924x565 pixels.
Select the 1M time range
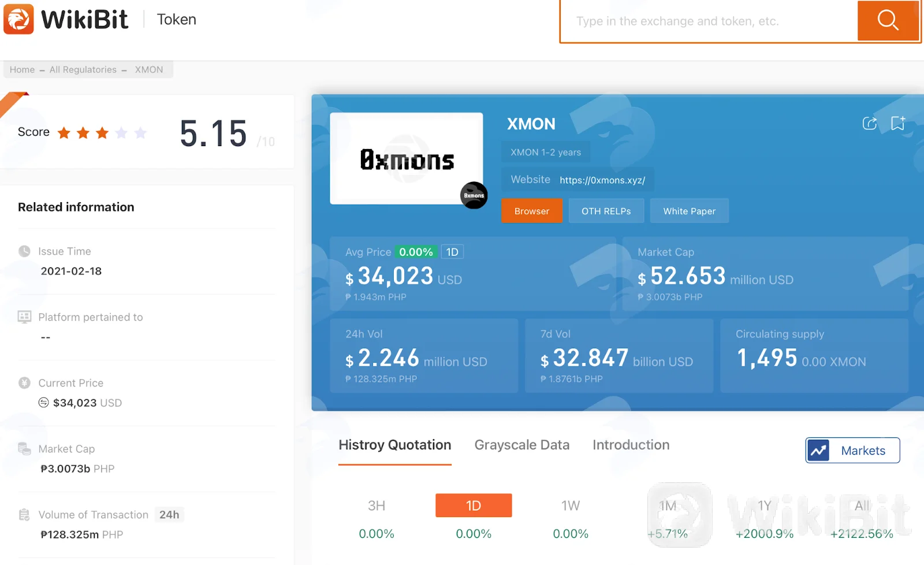668,506
